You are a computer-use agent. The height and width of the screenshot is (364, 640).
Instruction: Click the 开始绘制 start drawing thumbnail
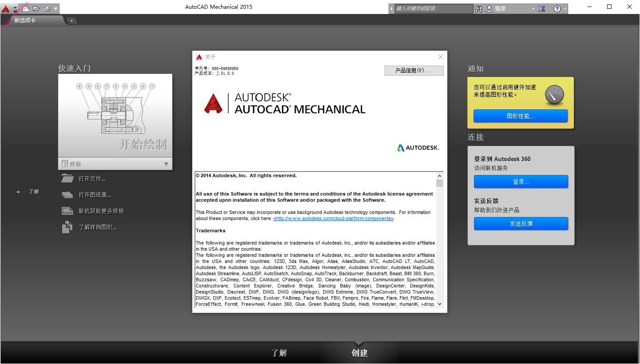(x=115, y=115)
